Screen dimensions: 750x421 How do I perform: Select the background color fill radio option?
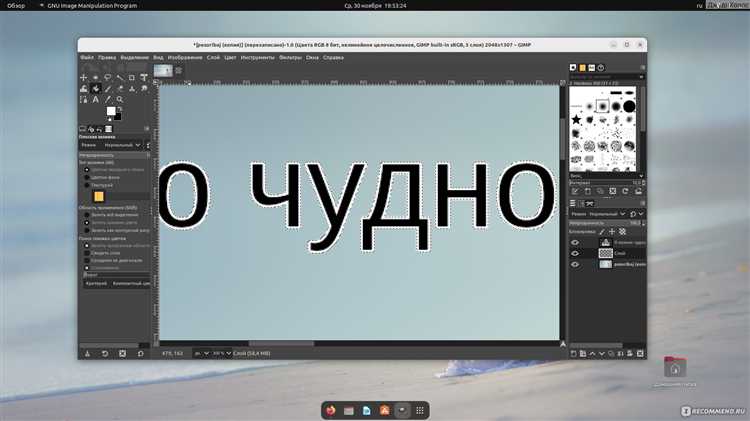point(87,177)
